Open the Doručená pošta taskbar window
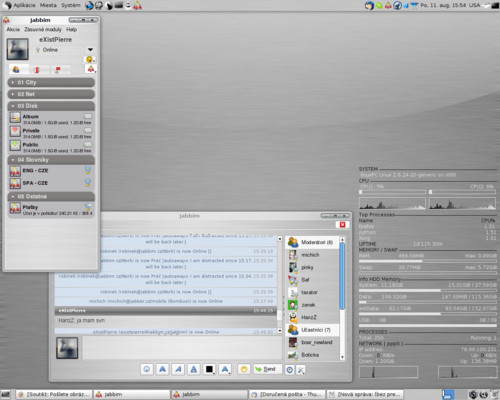Viewport: 500px width, 400px height. [287, 395]
